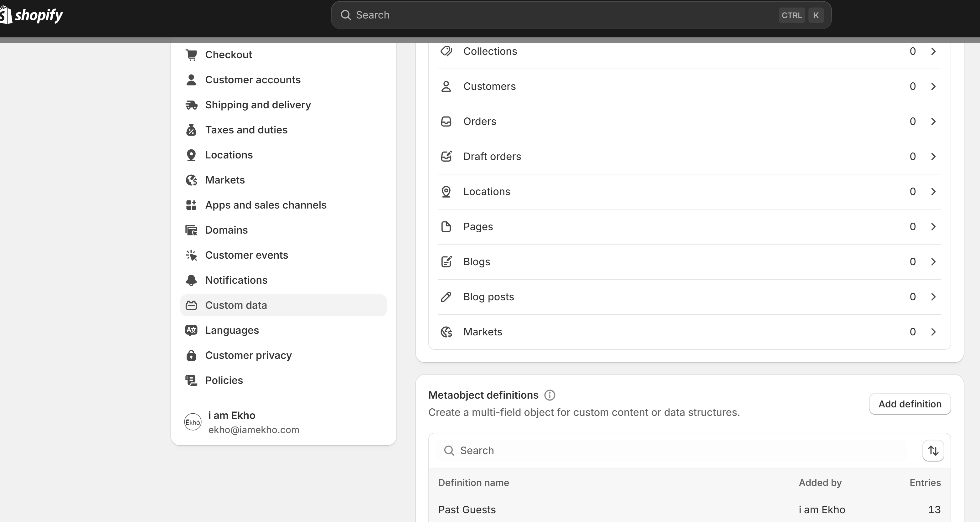980x522 pixels.
Task: Select Custom data in settings sidebar
Action: [236, 305]
